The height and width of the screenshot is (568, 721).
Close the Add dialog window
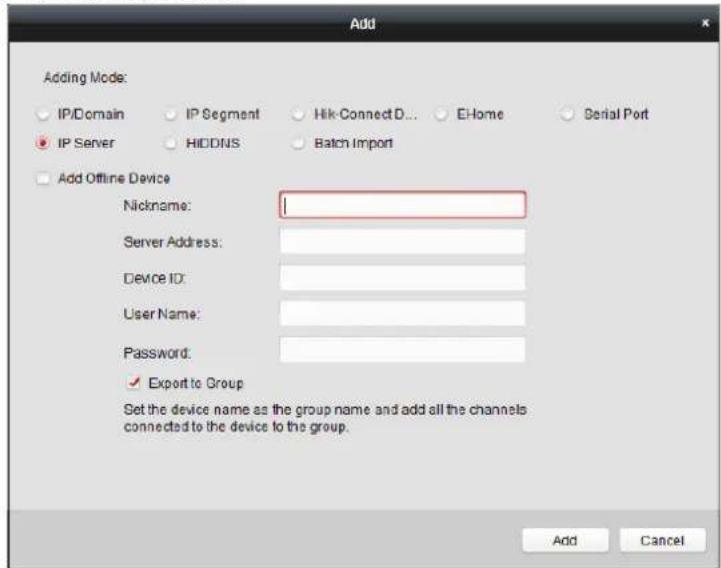pyautogui.click(x=705, y=23)
